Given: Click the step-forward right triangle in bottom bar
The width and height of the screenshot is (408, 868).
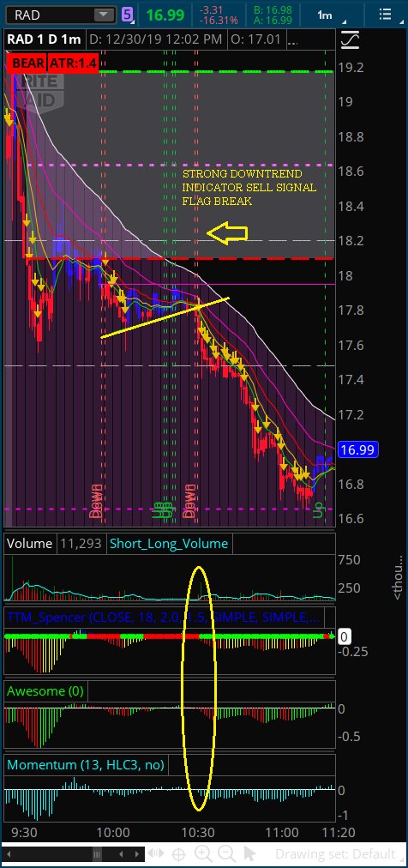Looking at the screenshot, I should (136, 853).
